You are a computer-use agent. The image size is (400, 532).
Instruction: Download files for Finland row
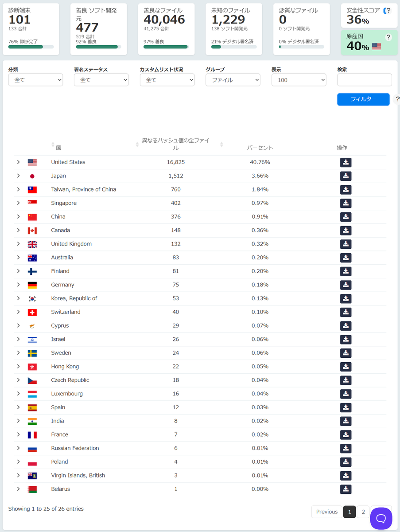[346, 271]
